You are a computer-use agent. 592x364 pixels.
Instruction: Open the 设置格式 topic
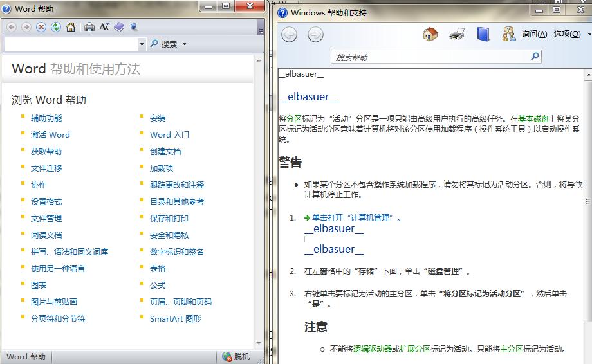46,202
